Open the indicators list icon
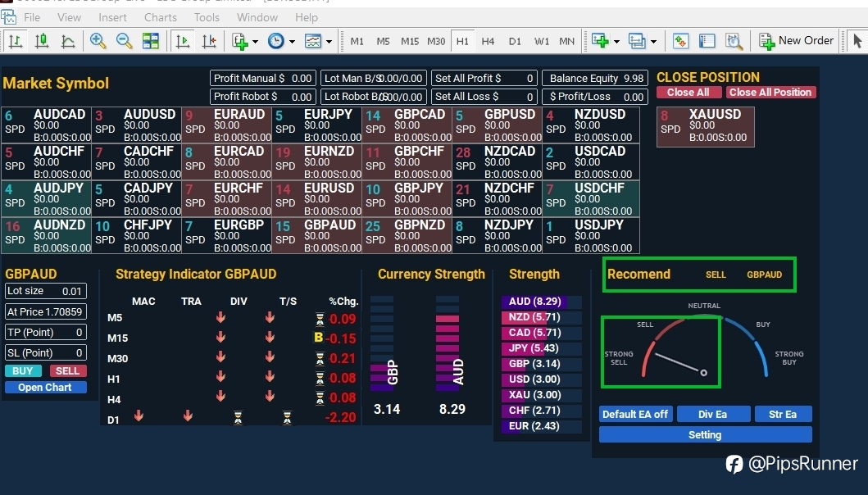868x495 pixels. point(240,42)
